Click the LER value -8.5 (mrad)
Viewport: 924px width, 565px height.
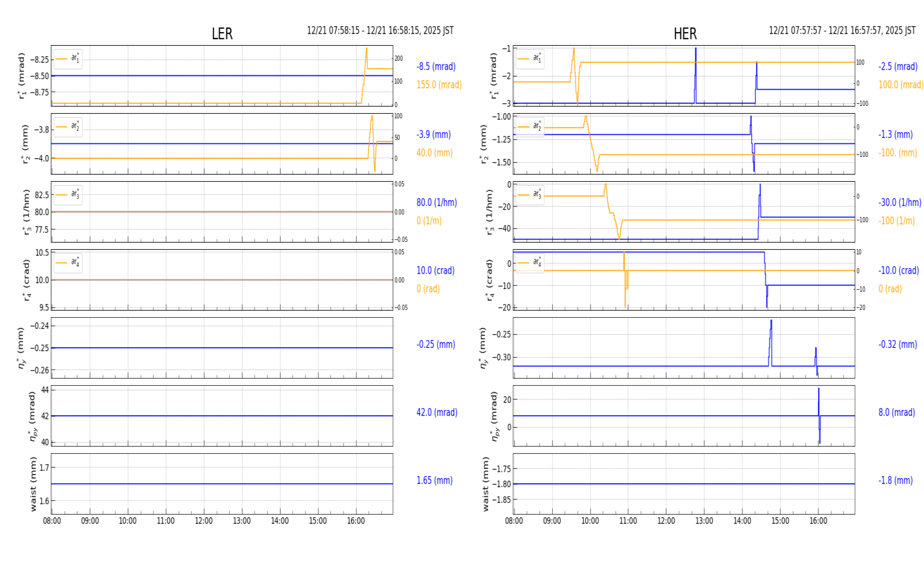(x=436, y=67)
